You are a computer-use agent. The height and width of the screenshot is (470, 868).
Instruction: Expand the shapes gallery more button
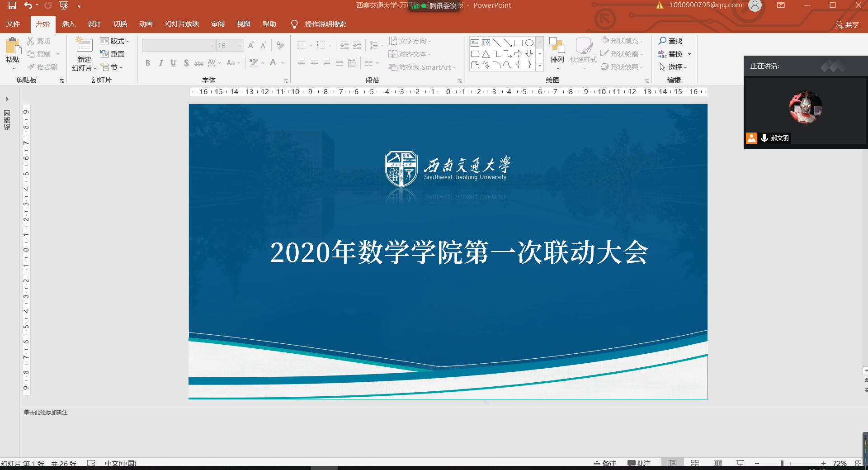click(x=539, y=66)
